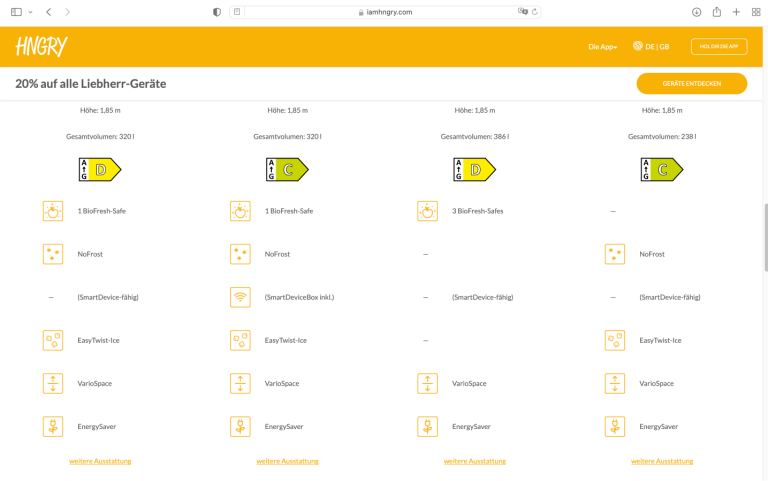This screenshot has width=768, height=481.
Task: Click NoFrost icon in fourth column
Action: tap(615, 254)
